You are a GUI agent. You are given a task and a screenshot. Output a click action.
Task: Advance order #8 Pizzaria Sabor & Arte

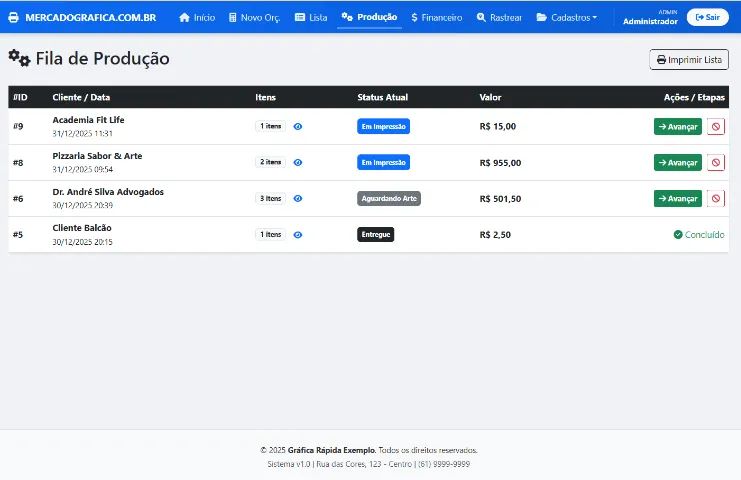point(678,163)
